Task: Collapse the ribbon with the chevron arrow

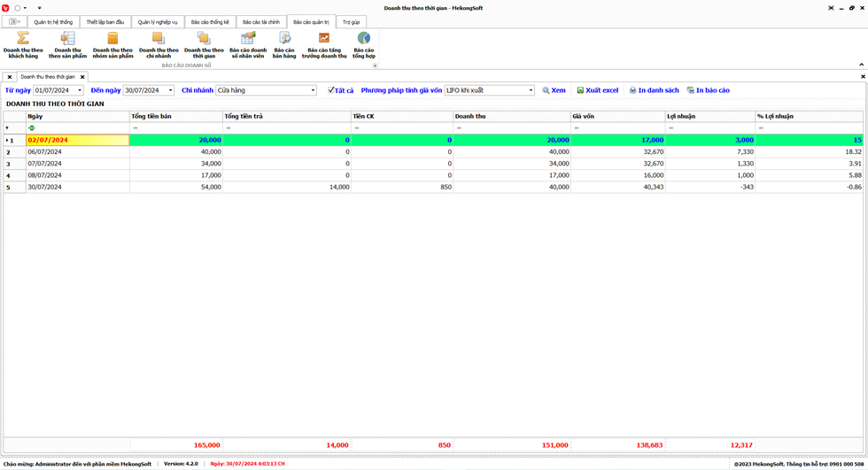Action: pos(861,65)
